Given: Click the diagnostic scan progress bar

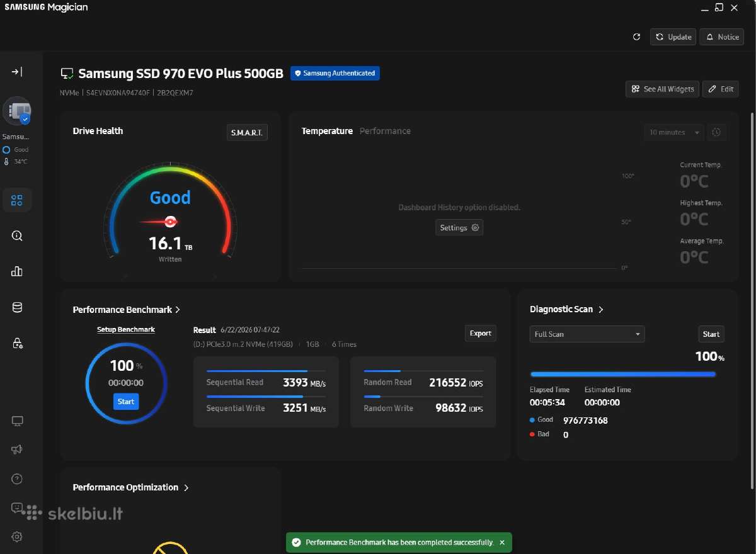Looking at the screenshot, I should [623, 374].
